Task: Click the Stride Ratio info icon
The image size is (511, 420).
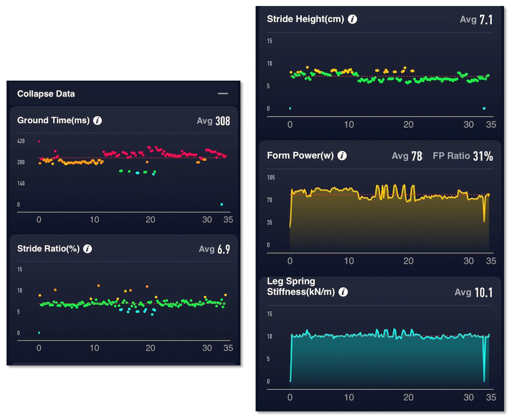Action: click(87, 249)
